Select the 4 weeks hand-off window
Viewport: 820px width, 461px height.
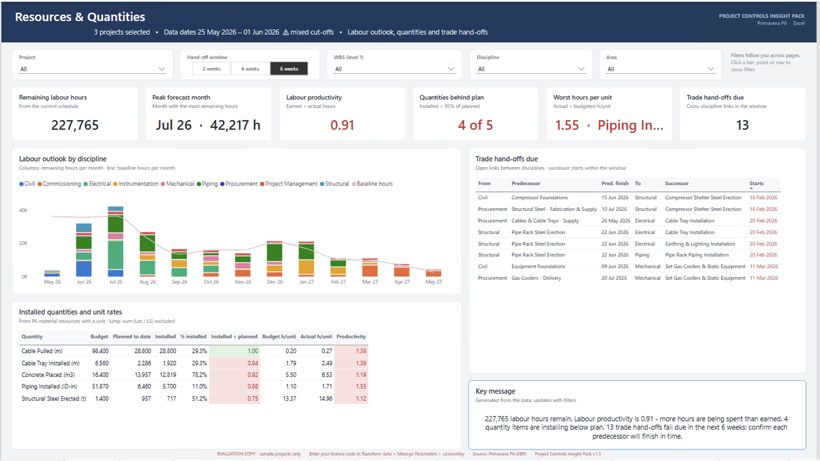(250, 68)
